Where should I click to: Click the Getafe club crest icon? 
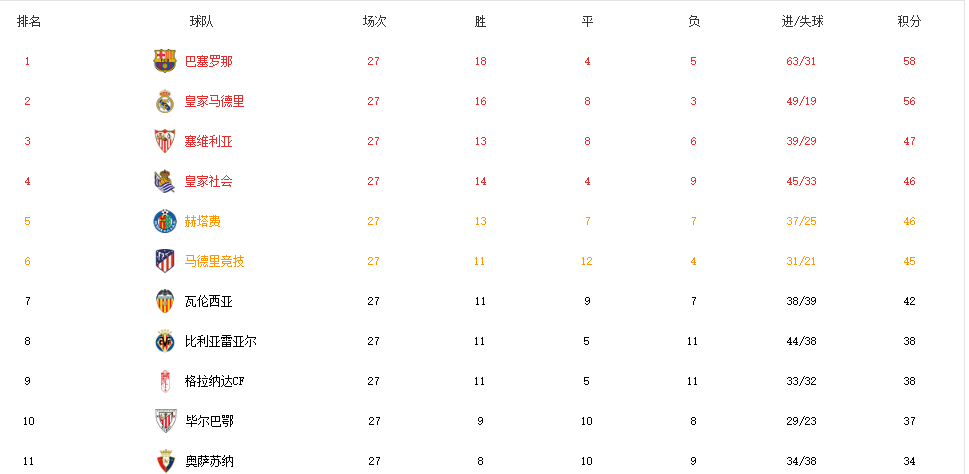coord(164,221)
